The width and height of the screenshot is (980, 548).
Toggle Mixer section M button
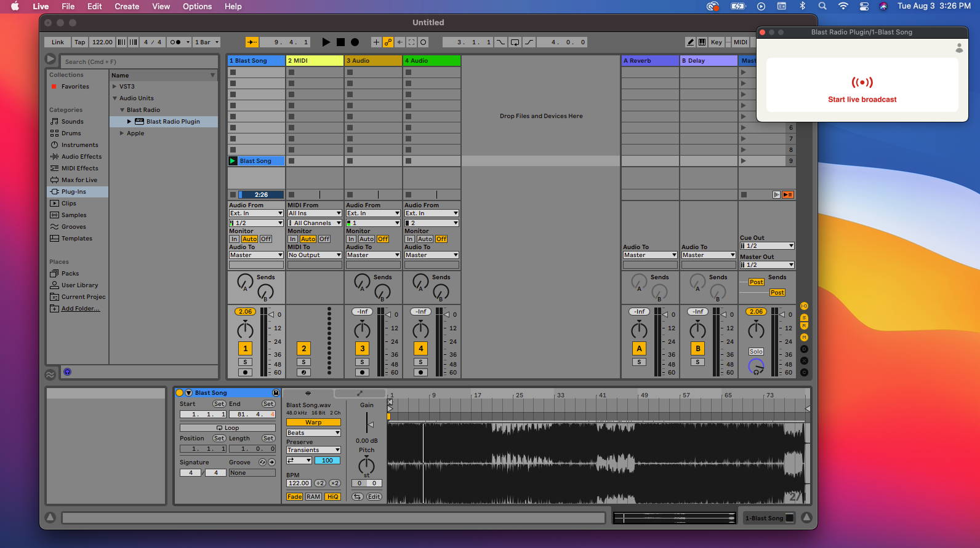pos(804,337)
